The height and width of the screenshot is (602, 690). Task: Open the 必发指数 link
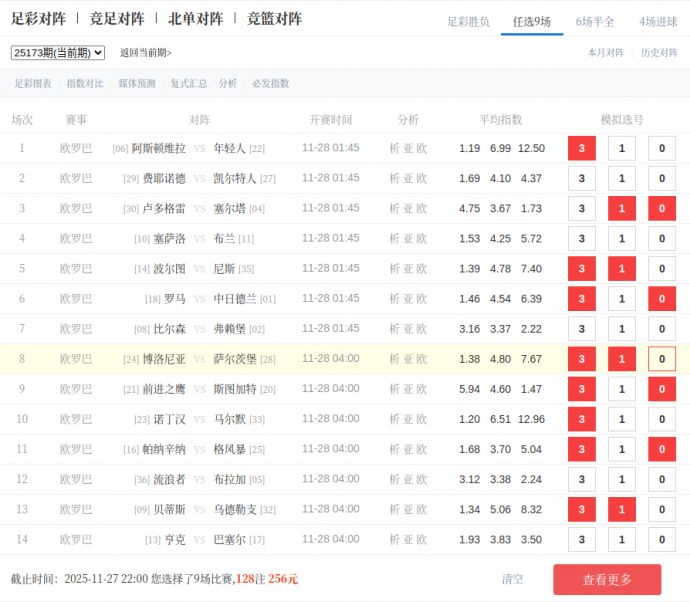(270, 84)
